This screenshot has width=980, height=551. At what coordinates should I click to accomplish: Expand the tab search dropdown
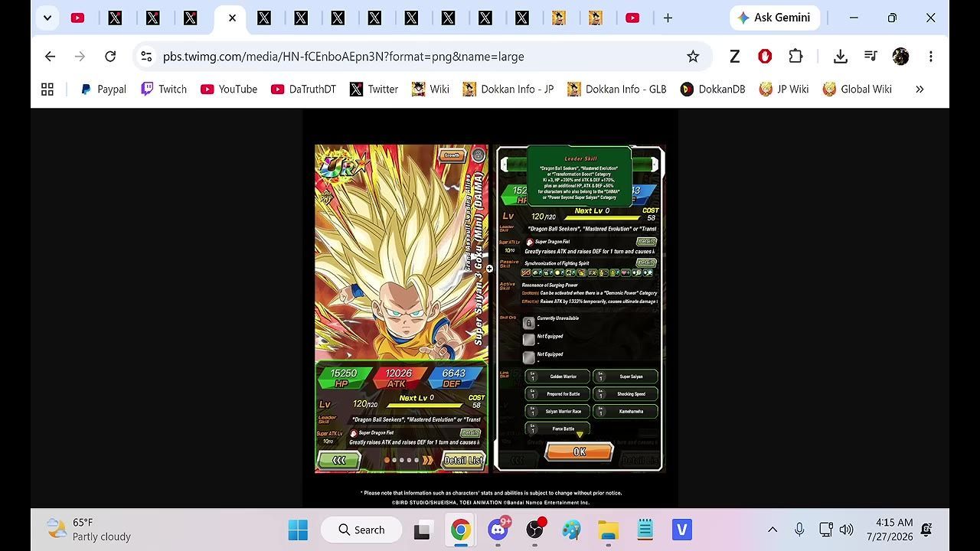(x=47, y=18)
